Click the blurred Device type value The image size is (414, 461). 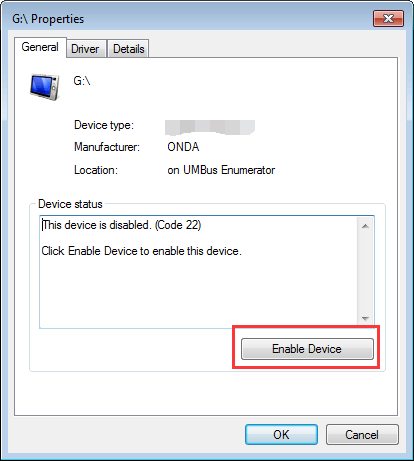[210, 127]
